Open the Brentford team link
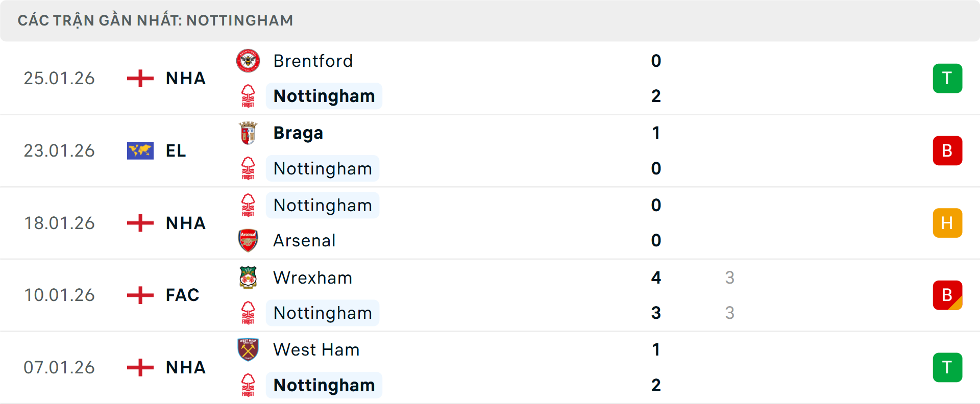Image resolution: width=980 pixels, height=404 pixels. (313, 61)
